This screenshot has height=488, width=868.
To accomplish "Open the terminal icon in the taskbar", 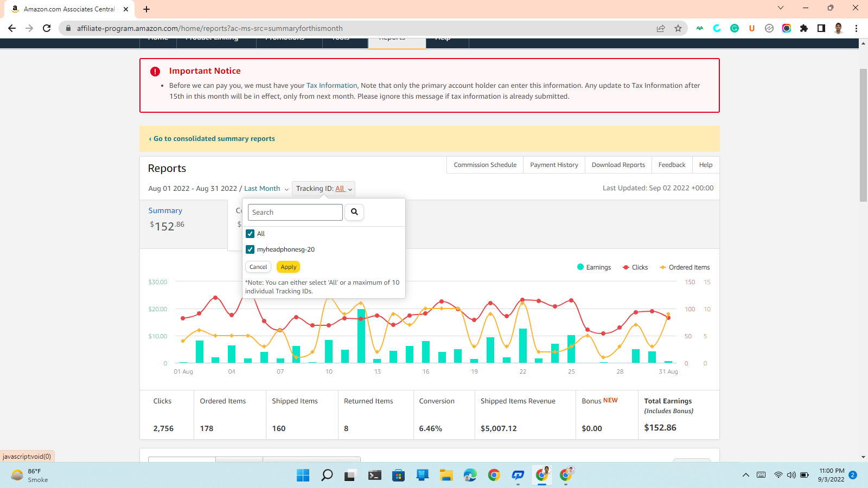I will pos(374,476).
